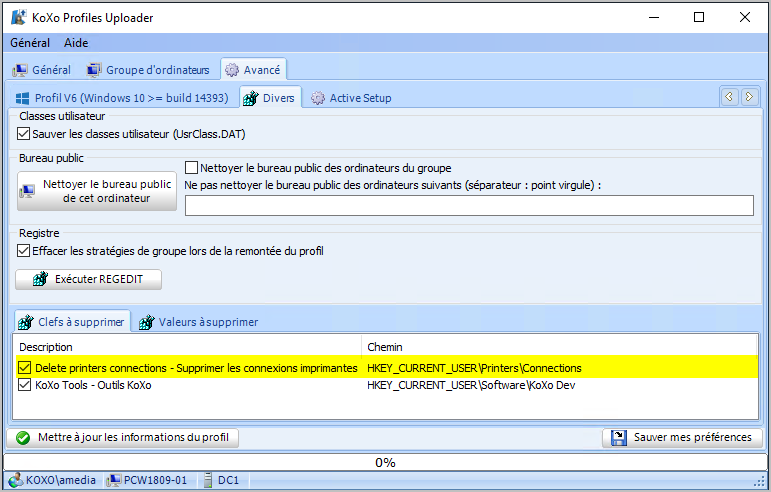Open the Active Setup tab
Viewport: 771px width, 492px height.
click(352, 98)
